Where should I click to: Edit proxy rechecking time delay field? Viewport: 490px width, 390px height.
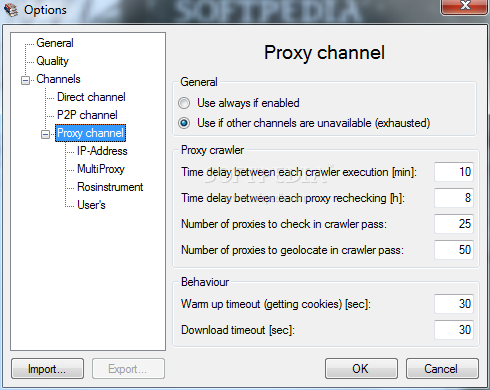click(x=454, y=198)
